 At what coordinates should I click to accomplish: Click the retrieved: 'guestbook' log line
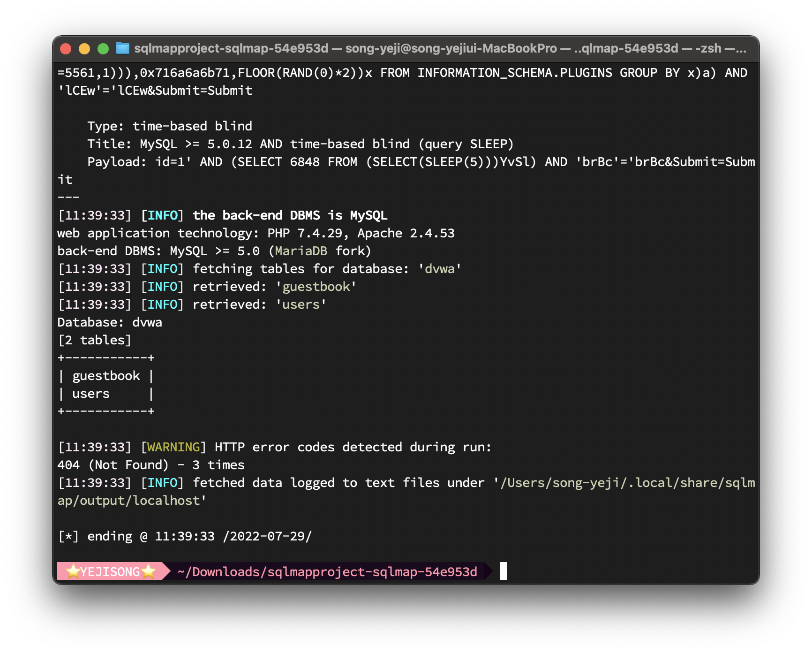[207, 287]
